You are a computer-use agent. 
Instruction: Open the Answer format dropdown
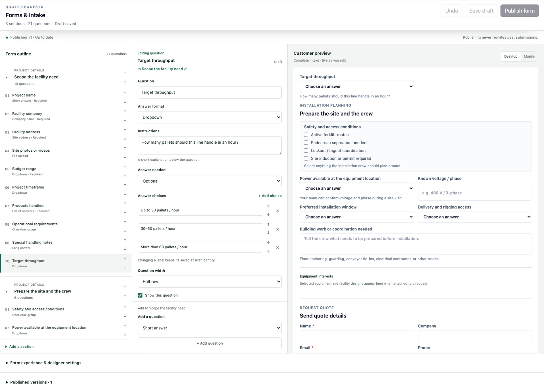point(210,117)
